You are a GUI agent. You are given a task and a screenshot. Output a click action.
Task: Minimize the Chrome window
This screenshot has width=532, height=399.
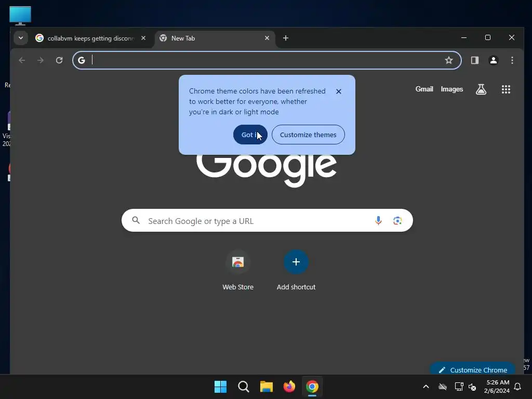click(464, 37)
